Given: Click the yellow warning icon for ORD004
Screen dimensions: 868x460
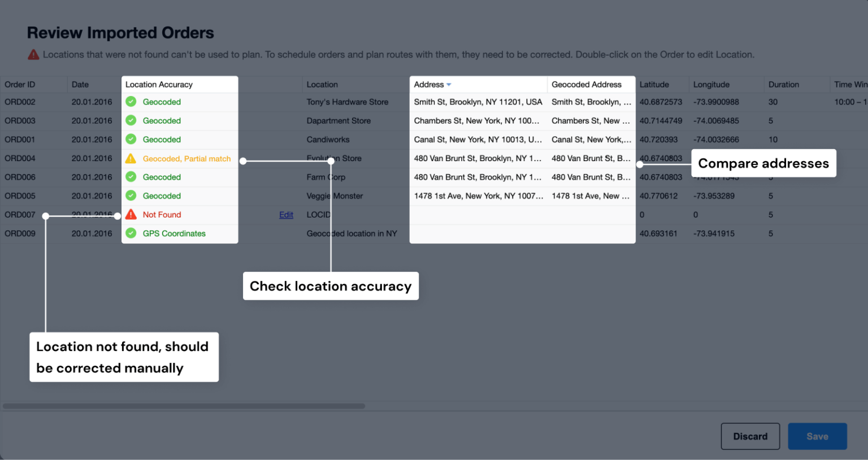Looking at the screenshot, I should pos(131,159).
